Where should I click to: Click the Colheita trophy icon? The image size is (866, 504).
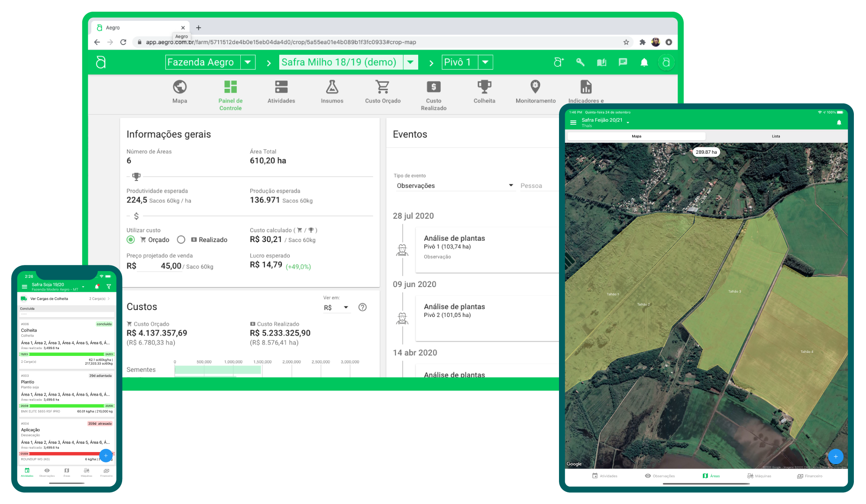coord(484,87)
